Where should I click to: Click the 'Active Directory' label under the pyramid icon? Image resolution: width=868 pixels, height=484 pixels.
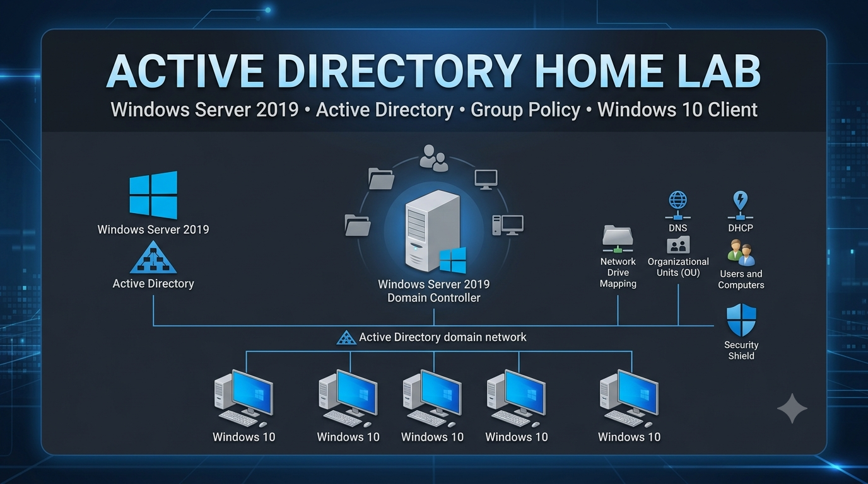(x=153, y=284)
